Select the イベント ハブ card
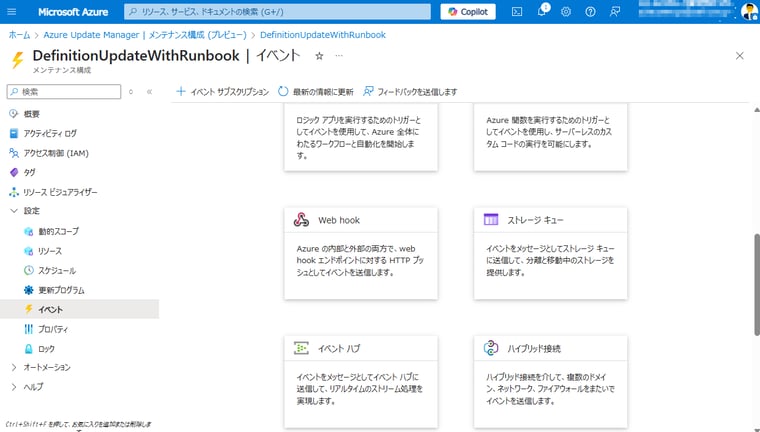This screenshot has height=432, width=760. tap(361, 382)
